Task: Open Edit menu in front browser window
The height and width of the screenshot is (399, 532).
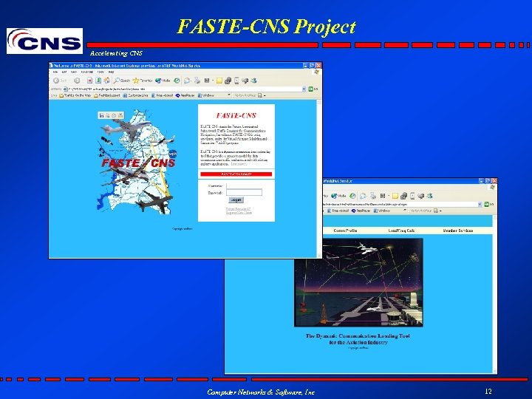Action: coord(64,72)
